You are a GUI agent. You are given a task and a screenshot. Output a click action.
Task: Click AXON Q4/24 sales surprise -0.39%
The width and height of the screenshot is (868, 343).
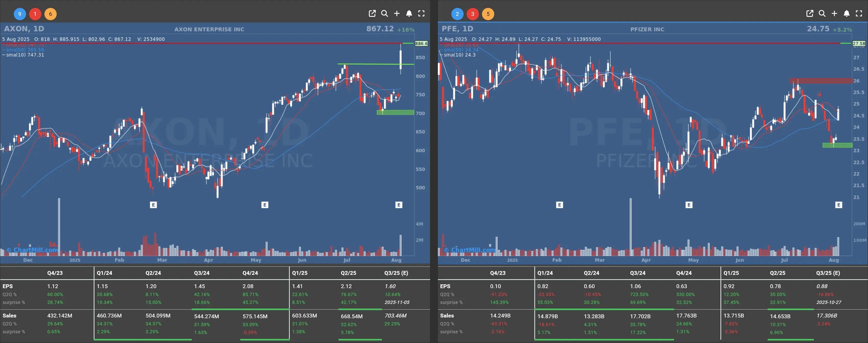[x=250, y=333]
